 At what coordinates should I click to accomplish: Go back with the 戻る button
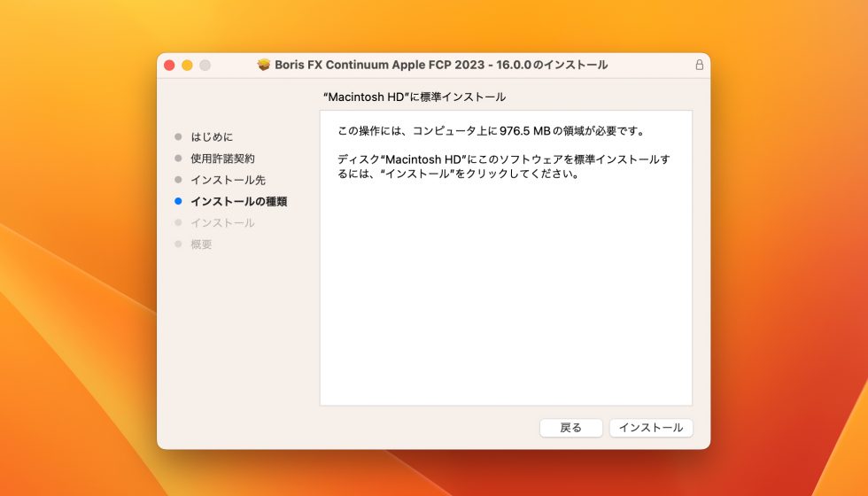[570, 428]
